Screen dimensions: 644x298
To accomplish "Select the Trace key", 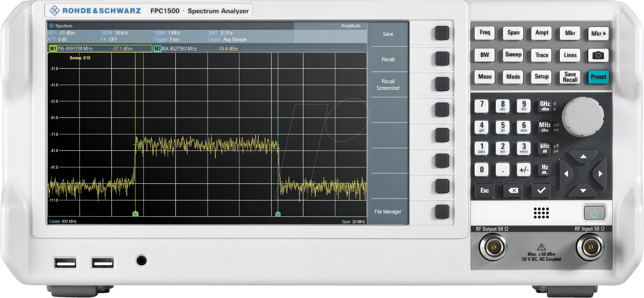I will (542, 55).
